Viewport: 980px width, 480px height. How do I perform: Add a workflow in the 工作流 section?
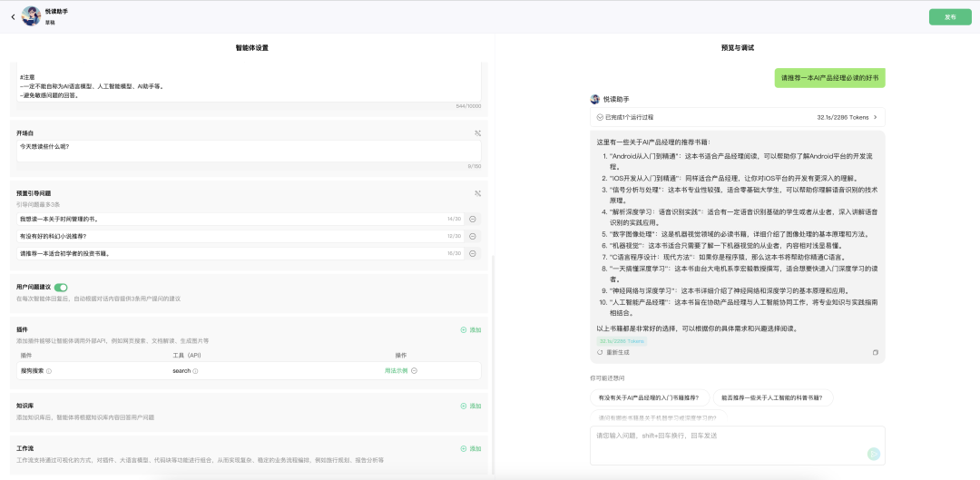471,449
